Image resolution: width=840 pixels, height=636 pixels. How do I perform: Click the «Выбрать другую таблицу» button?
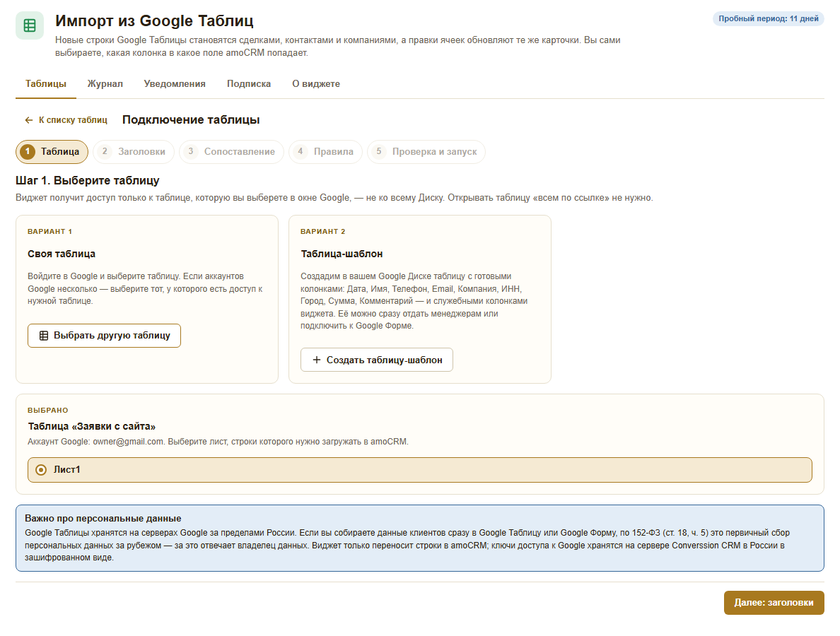point(104,336)
